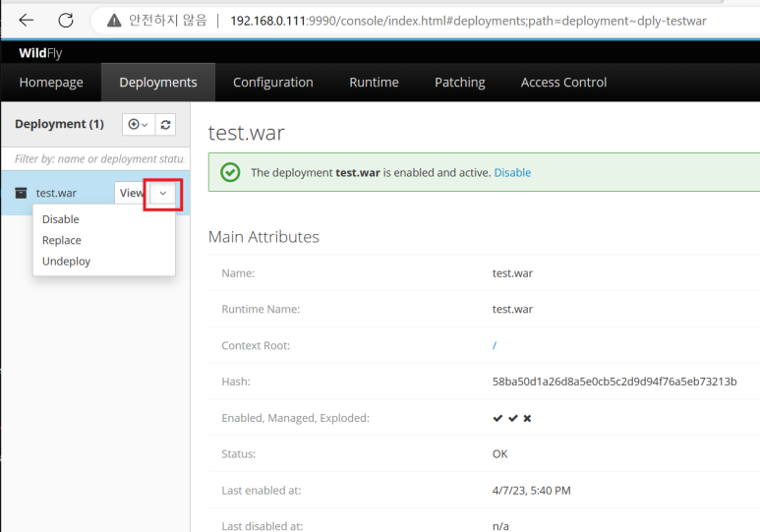Click the browser back arrow
Viewport: 760px width, 532px height.
pos(27,21)
